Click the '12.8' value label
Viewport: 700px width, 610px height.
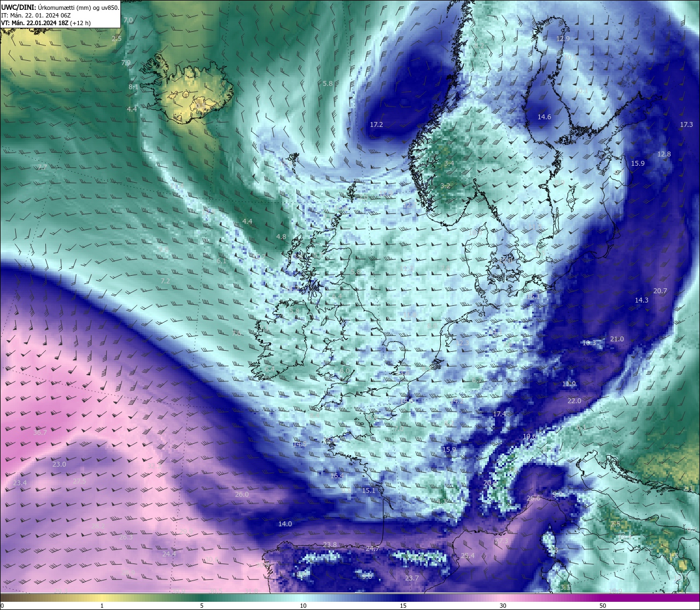click(664, 154)
